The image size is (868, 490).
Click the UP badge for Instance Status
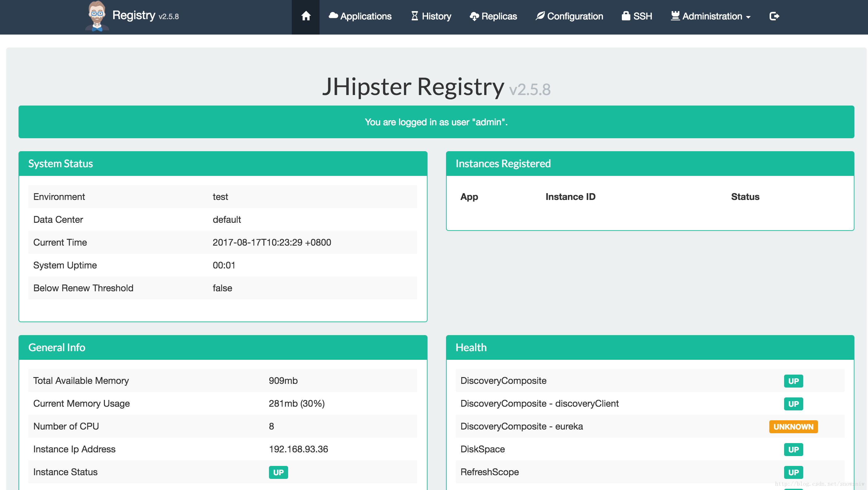click(x=278, y=472)
